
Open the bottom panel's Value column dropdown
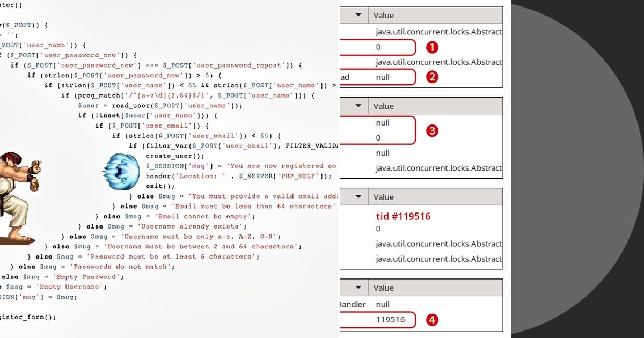point(358,287)
